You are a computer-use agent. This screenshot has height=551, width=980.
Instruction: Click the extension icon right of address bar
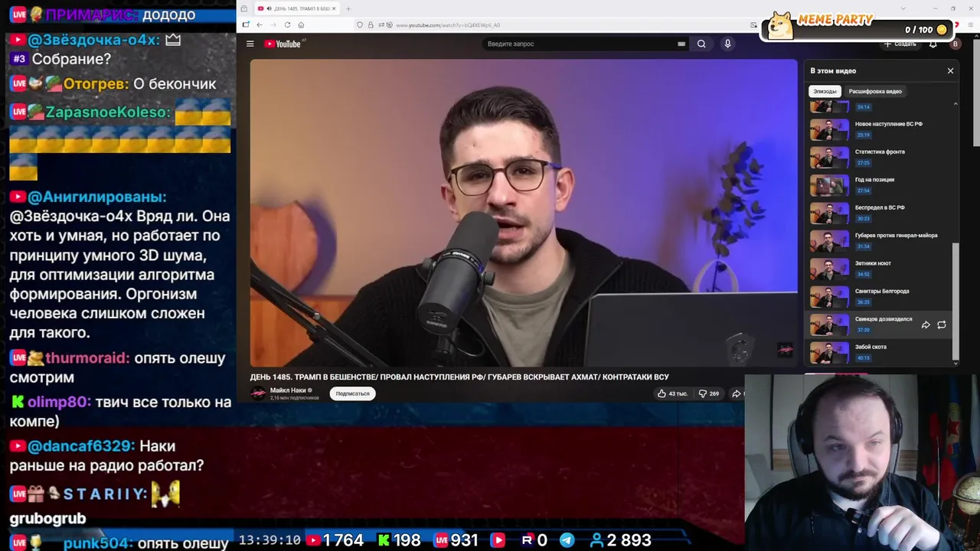tap(754, 25)
